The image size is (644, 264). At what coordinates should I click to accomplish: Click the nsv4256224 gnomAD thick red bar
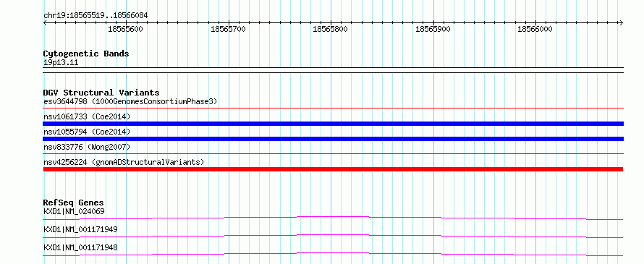tap(334, 169)
